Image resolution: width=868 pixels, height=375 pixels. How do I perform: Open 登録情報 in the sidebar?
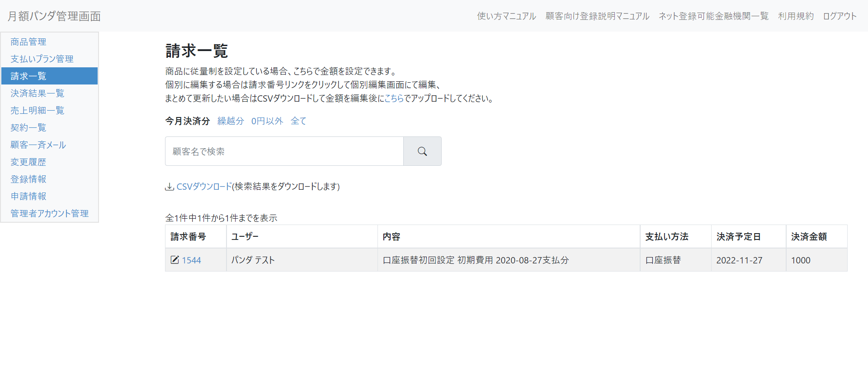click(49, 179)
